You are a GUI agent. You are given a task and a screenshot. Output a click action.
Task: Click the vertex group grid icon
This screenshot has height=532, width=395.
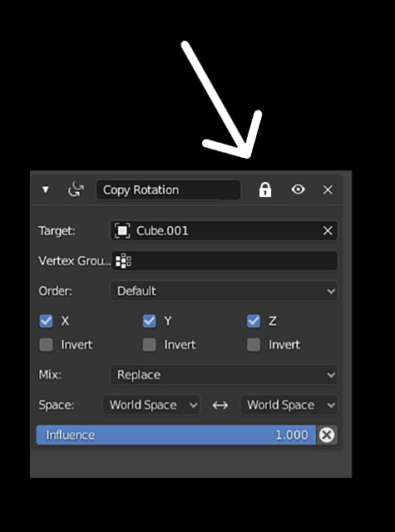pos(123,261)
